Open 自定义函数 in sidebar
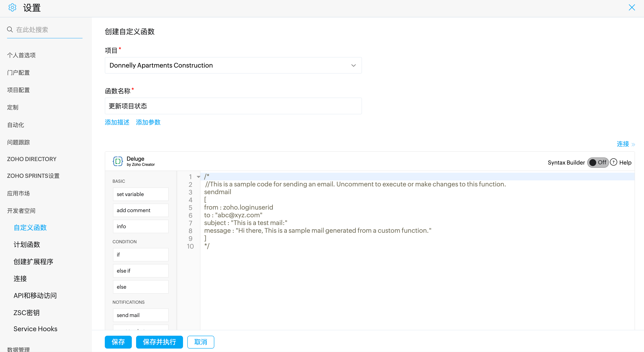The image size is (644, 352). pyautogui.click(x=30, y=227)
